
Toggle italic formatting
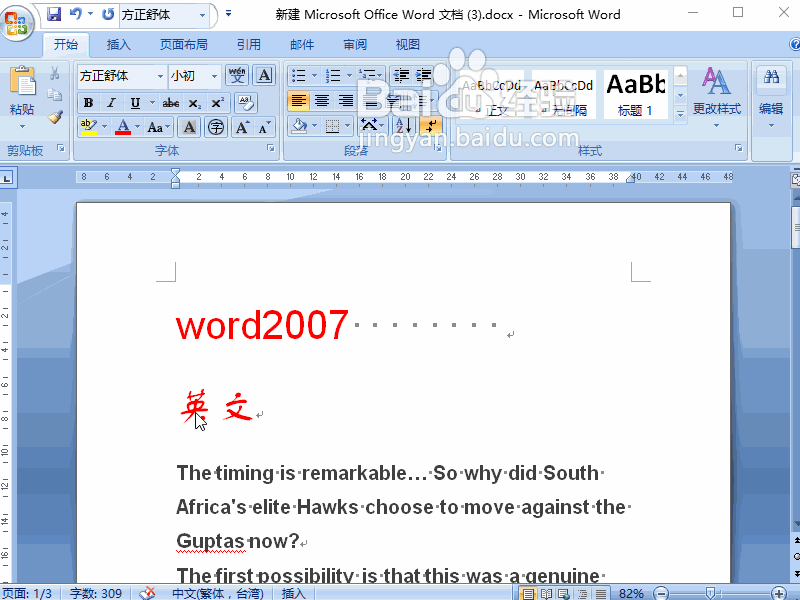click(112, 103)
